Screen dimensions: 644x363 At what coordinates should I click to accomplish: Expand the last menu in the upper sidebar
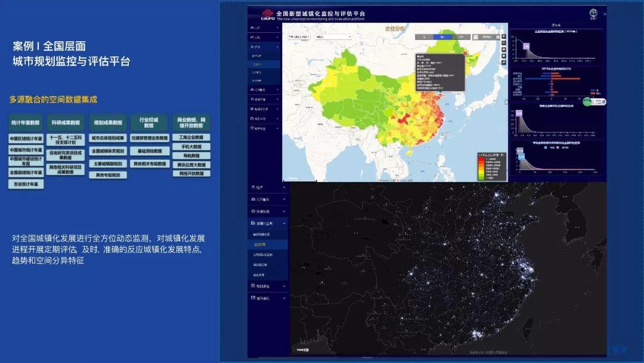(277, 128)
